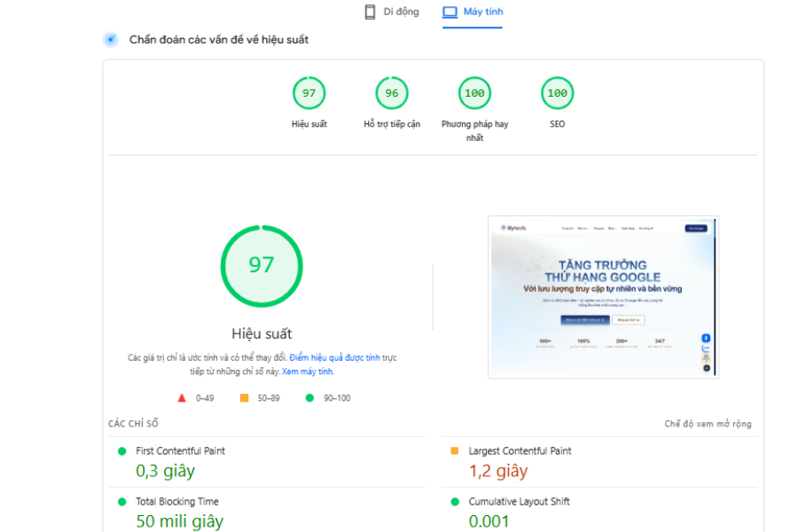The image size is (798, 532).
Task: Click the orange square beside Largest Contentful Paint
Action: click(455, 450)
